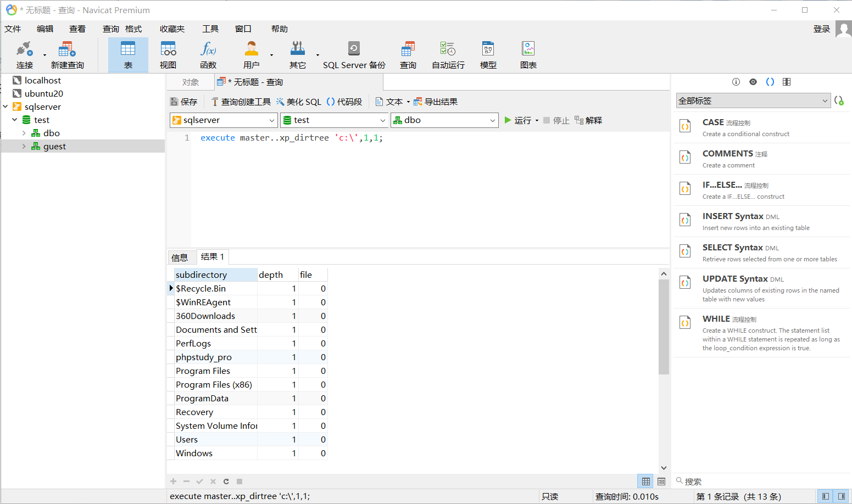This screenshot has height=504, width=852.
Task: Open the Favorites menu
Action: click(172, 29)
